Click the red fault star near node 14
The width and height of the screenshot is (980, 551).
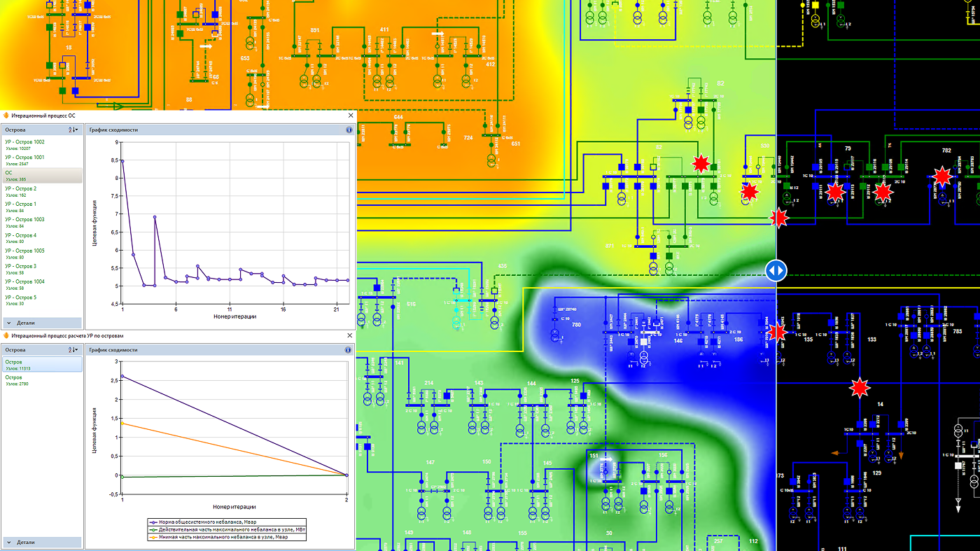click(860, 386)
